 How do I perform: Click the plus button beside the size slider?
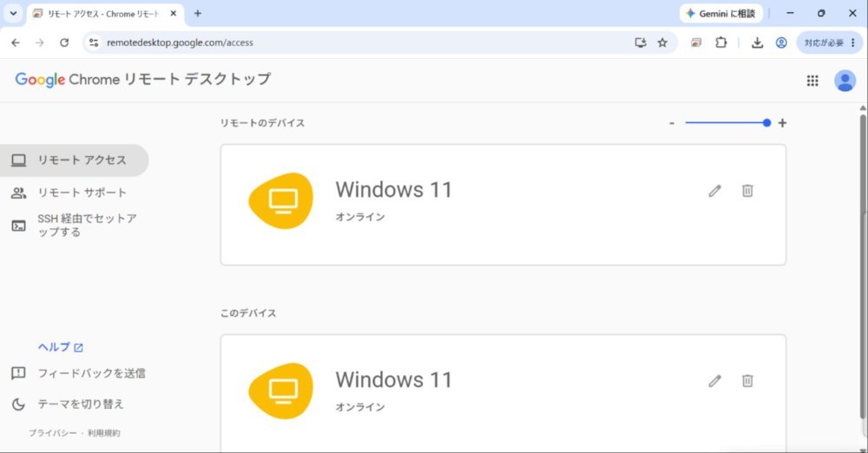pos(782,123)
